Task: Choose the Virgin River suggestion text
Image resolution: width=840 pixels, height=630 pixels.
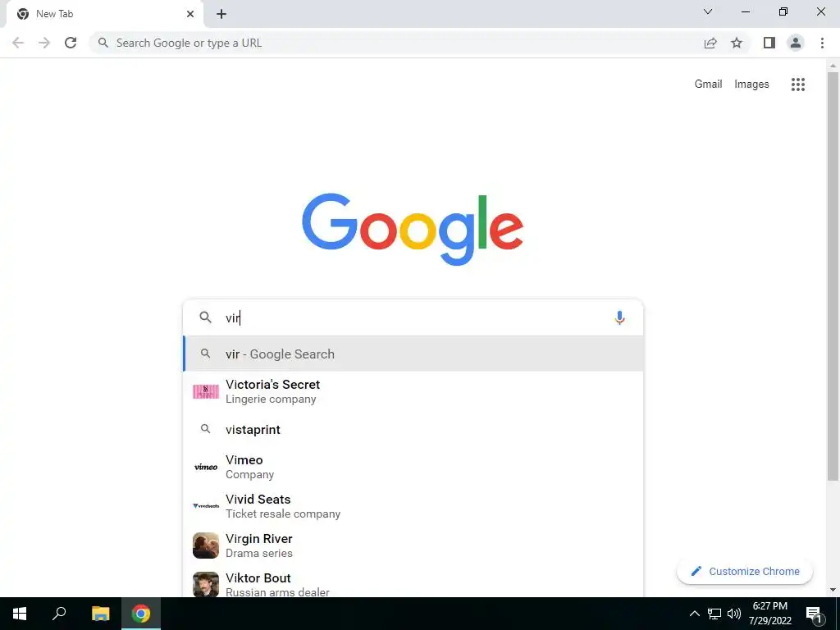Action: (259, 546)
